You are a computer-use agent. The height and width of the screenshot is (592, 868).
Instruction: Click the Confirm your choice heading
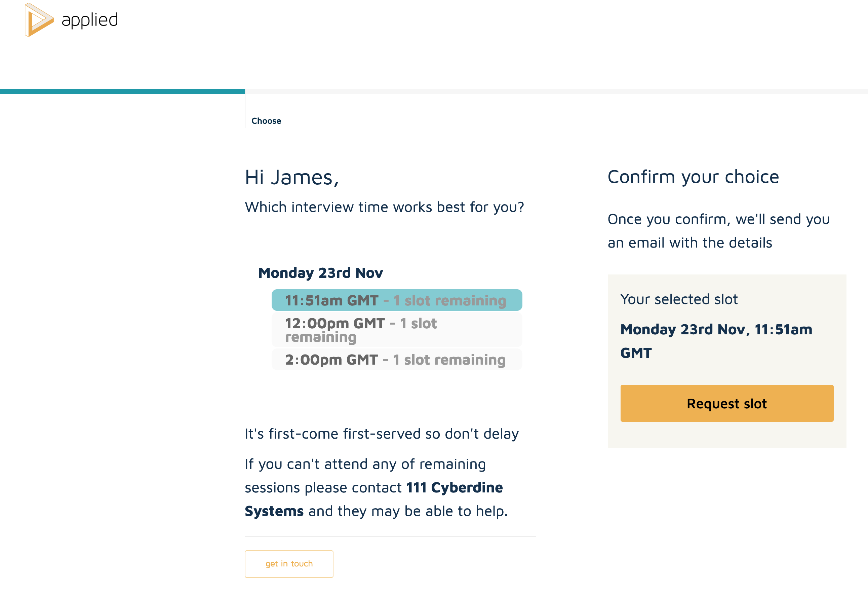pyautogui.click(x=693, y=177)
